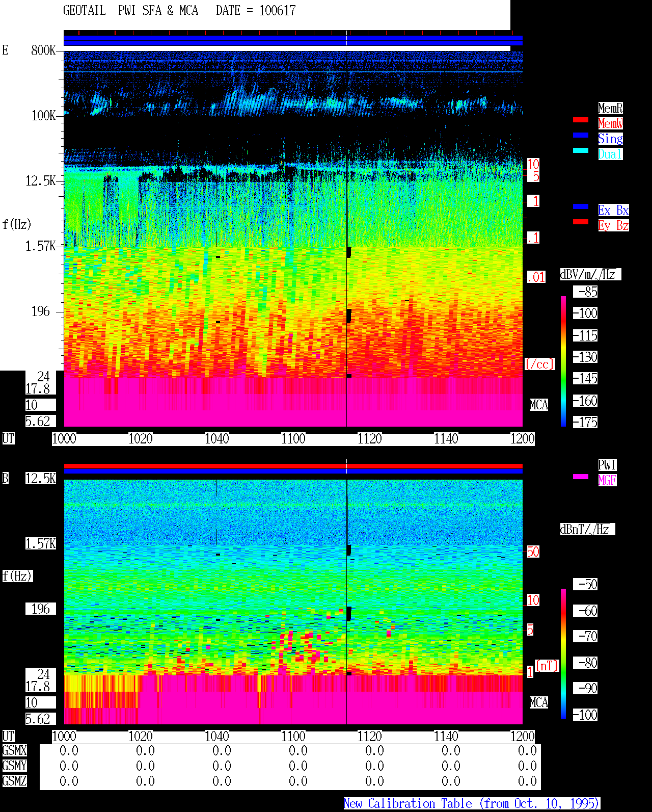The height and width of the screenshot is (812, 652).
Task: Click the 12.5K label on B panel
Action: click(x=41, y=478)
